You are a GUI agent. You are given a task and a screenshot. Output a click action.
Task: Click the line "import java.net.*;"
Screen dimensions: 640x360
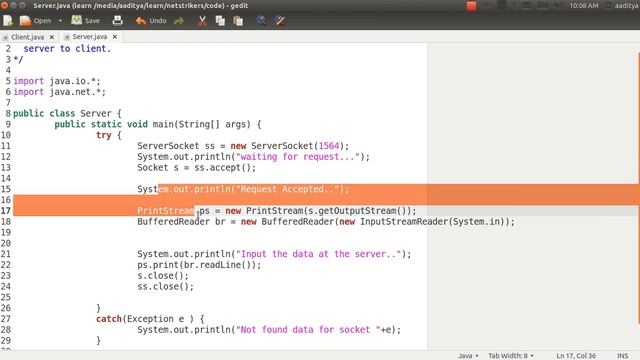[x=59, y=92]
